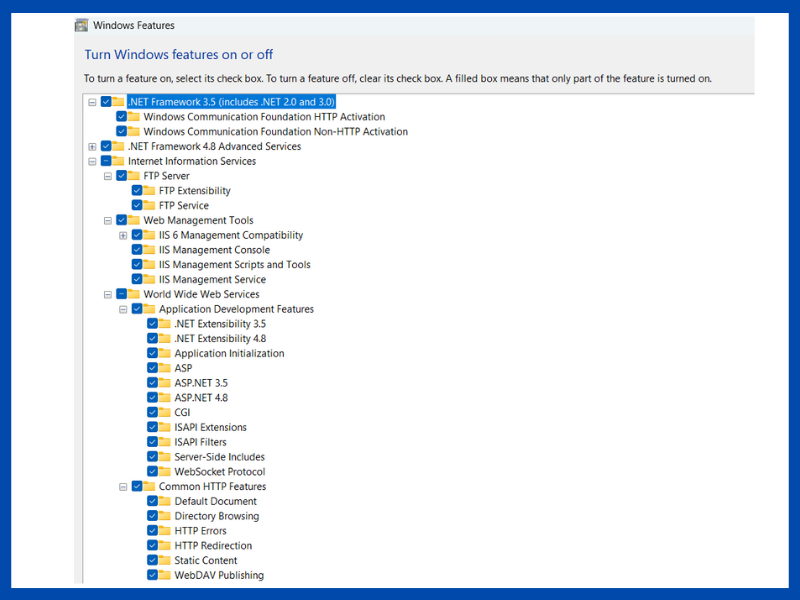Click the folder icon beside Internet Information Services
Image resolution: width=800 pixels, height=600 pixels.
click(x=118, y=161)
